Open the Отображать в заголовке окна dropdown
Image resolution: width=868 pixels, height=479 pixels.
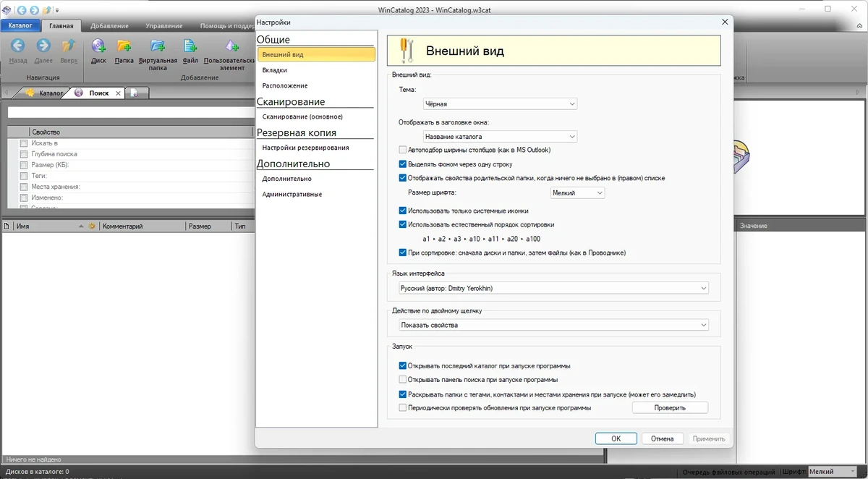pos(500,136)
